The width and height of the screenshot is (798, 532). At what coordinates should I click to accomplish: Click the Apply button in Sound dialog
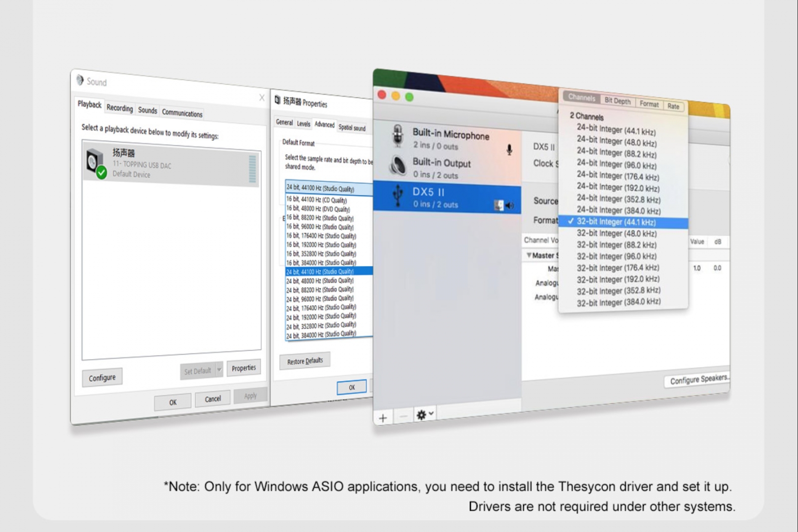coord(250,396)
